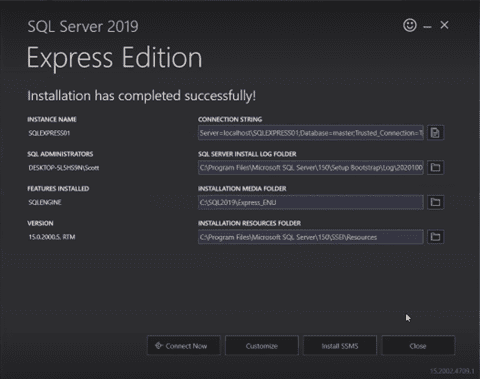This screenshot has height=379, width=480.
Task: Click the 'Installation has completed successfully!' message
Action: tap(141, 96)
